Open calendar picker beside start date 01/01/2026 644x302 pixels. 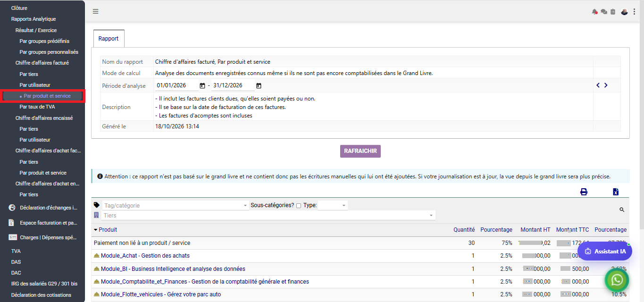(x=202, y=85)
